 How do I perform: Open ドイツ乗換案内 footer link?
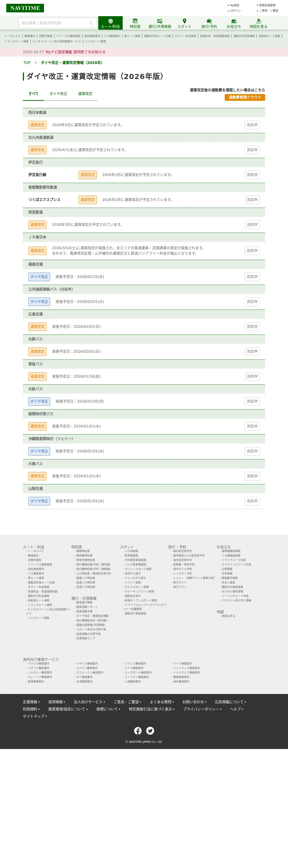(x=182, y=663)
